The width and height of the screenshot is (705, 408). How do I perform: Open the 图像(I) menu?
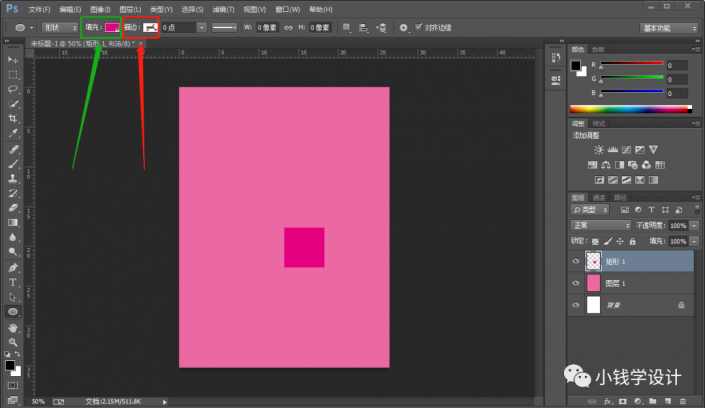tap(100, 9)
